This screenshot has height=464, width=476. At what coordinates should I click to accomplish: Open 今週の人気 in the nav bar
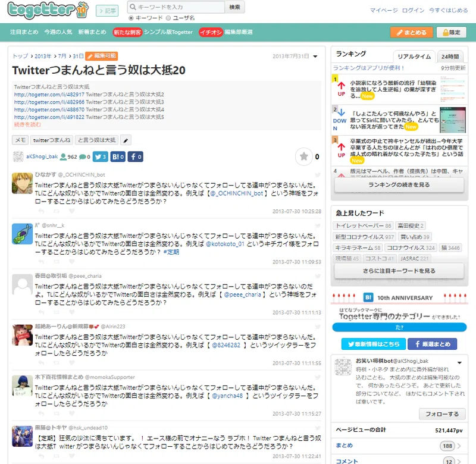point(58,32)
